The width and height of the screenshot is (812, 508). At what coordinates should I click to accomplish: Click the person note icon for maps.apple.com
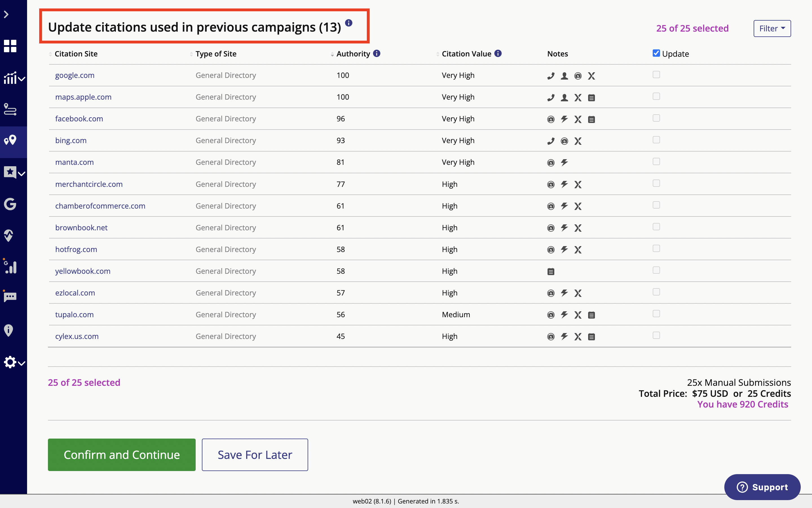coord(564,98)
